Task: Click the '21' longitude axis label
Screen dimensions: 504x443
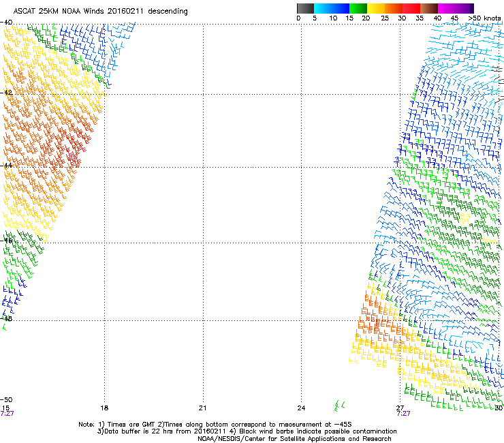Action: (202, 408)
